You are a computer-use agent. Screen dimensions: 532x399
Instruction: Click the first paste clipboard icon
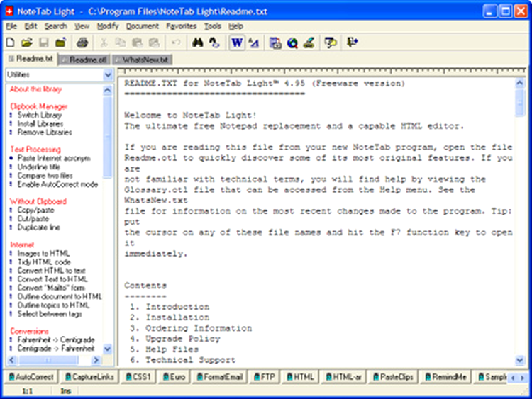pyautogui.click(x=137, y=43)
